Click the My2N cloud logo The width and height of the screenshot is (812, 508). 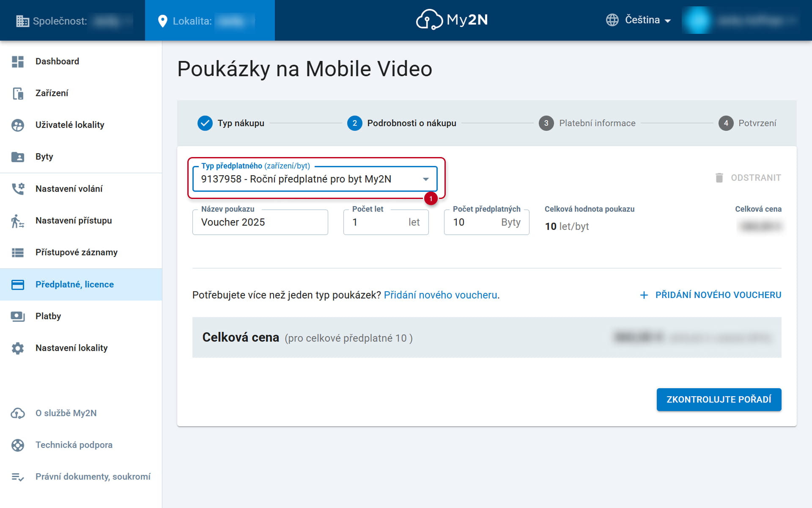[452, 20]
